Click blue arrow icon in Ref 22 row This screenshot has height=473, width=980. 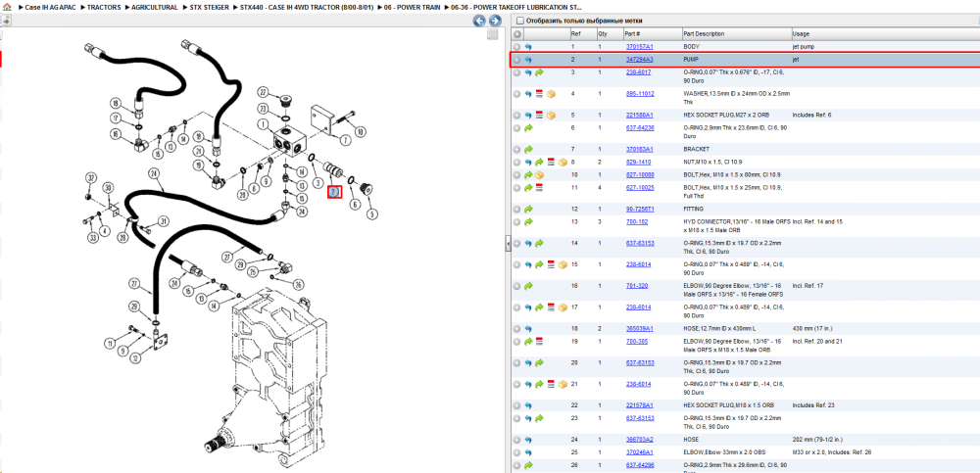tap(527, 404)
